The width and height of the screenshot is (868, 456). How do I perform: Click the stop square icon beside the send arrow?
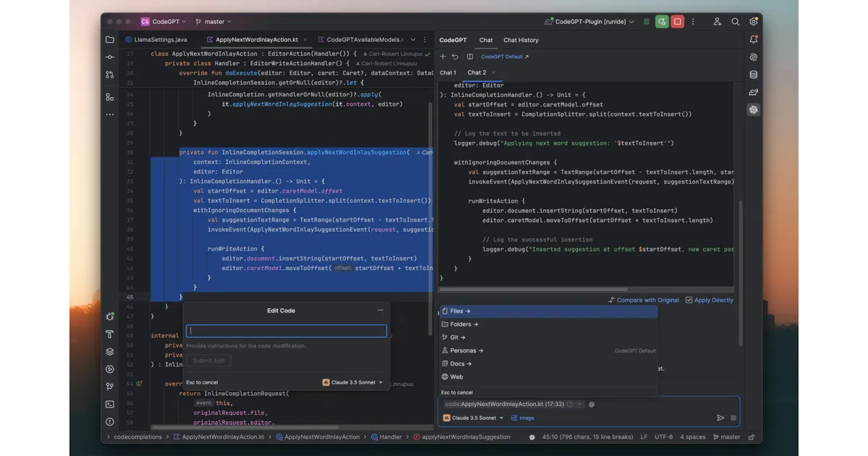[733, 418]
